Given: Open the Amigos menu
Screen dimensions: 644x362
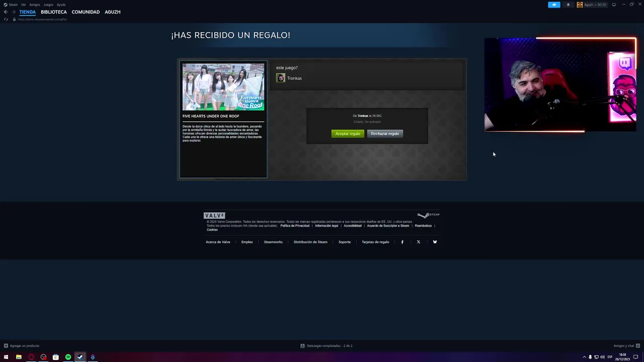Looking at the screenshot, I should [35, 5].
